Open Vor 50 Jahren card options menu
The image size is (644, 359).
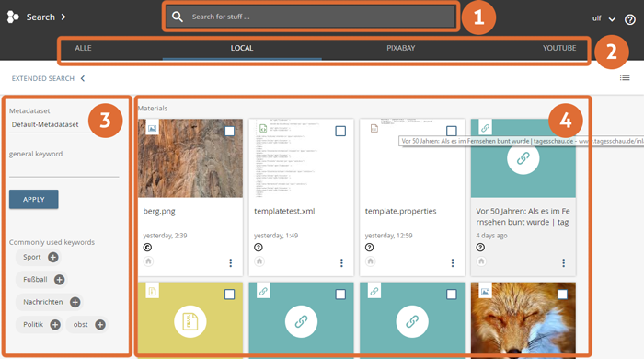pos(563,263)
